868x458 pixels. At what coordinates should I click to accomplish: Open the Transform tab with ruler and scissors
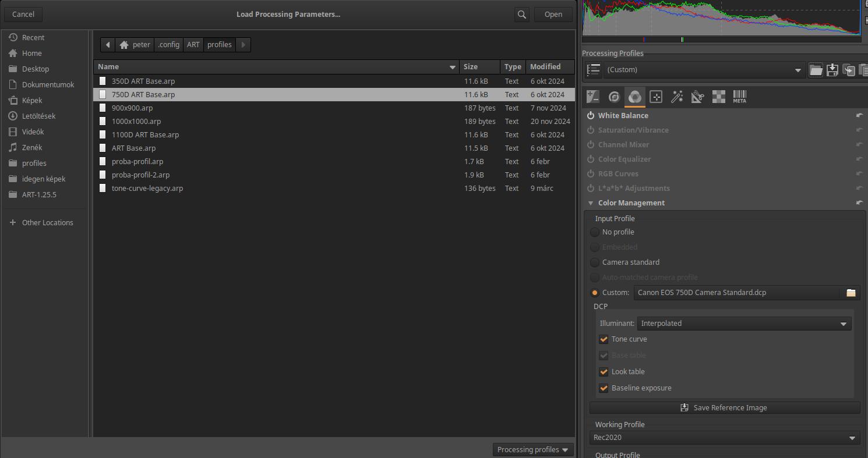coord(698,97)
